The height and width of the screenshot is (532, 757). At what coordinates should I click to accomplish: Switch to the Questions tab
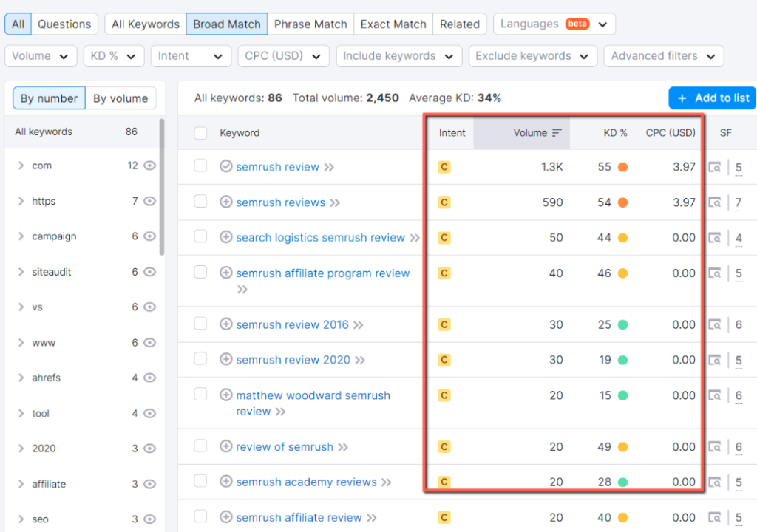(64, 24)
